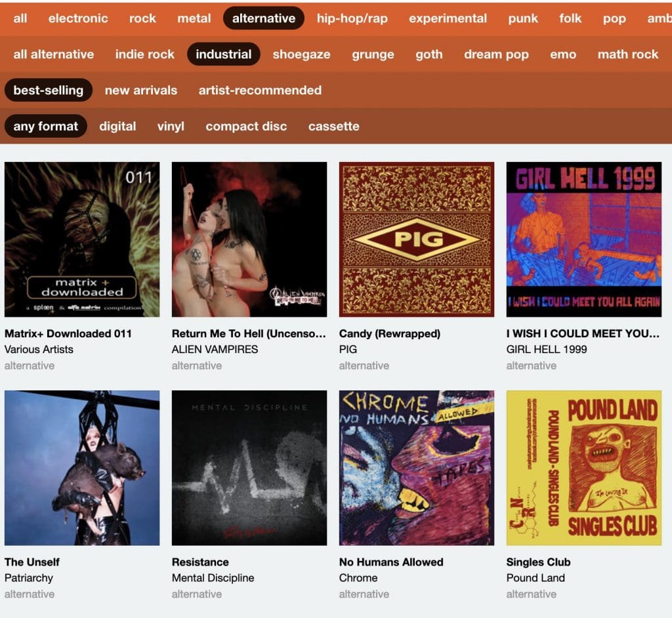Switch to the metal genre tab
Viewport: 672px width, 618px height.
point(194,18)
